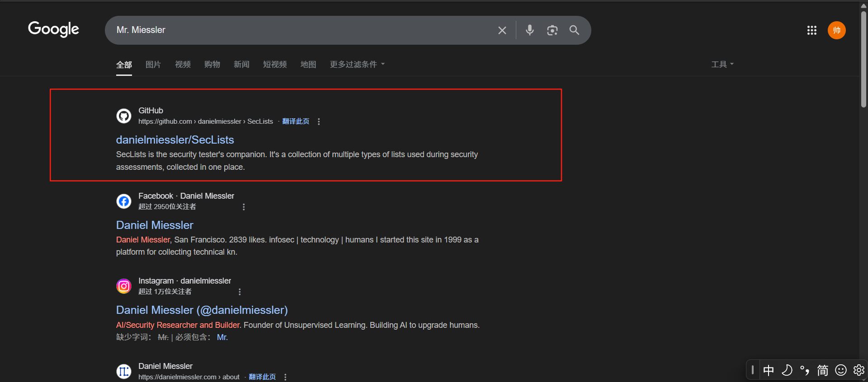Click the Mr. must-include link
Viewport: 868px width, 382px height.
tap(222, 337)
